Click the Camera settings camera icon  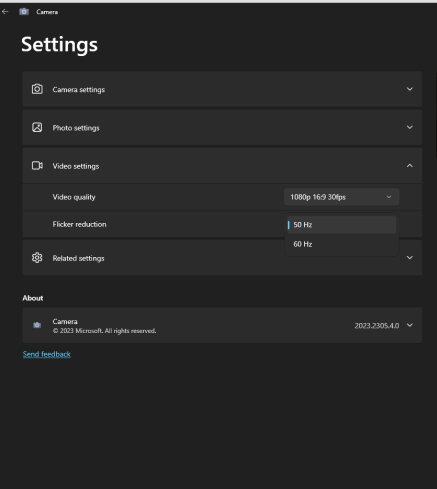(x=37, y=89)
